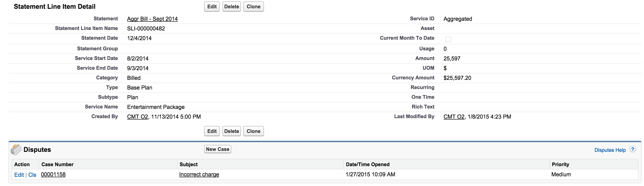
Task: Select the UOM dollar sign value
Action: tap(445, 68)
